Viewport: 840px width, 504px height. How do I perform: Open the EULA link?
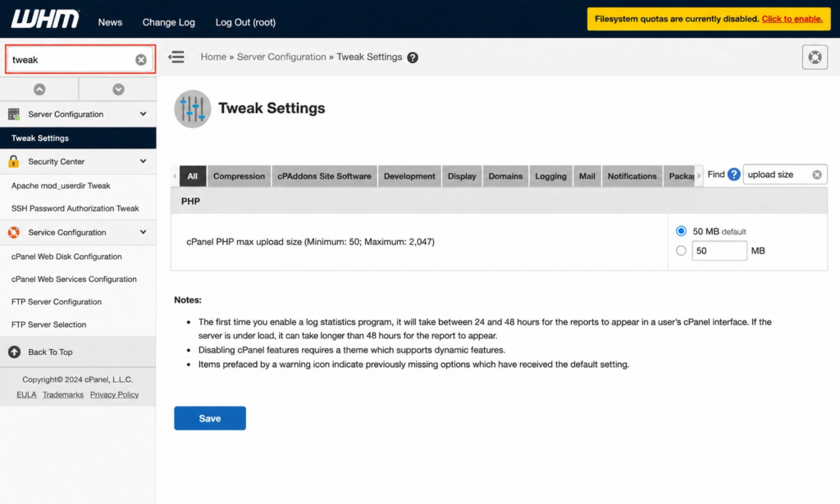[x=26, y=394]
